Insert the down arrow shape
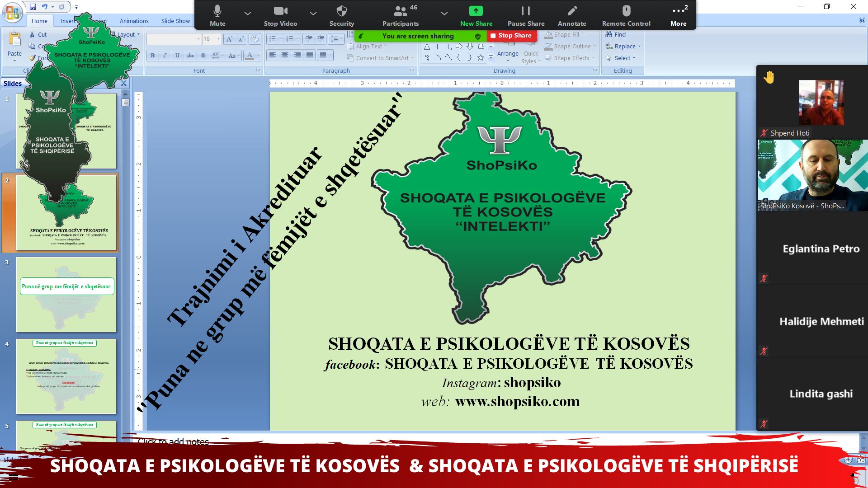Image resolution: width=868 pixels, height=488 pixels. coord(470,47)
